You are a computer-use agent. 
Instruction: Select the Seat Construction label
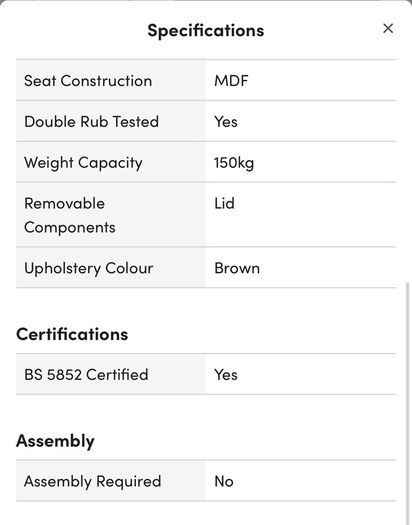pos(88,81)
